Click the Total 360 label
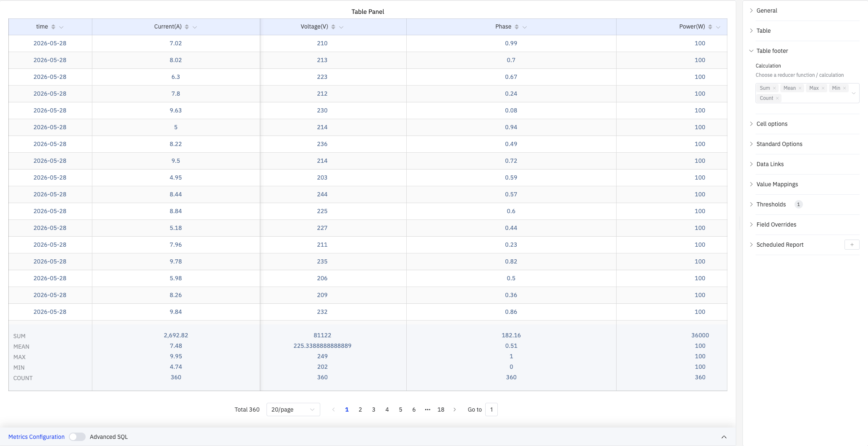Image resolution: width=868 pixels, height=446 pixels. coord(247,409)
